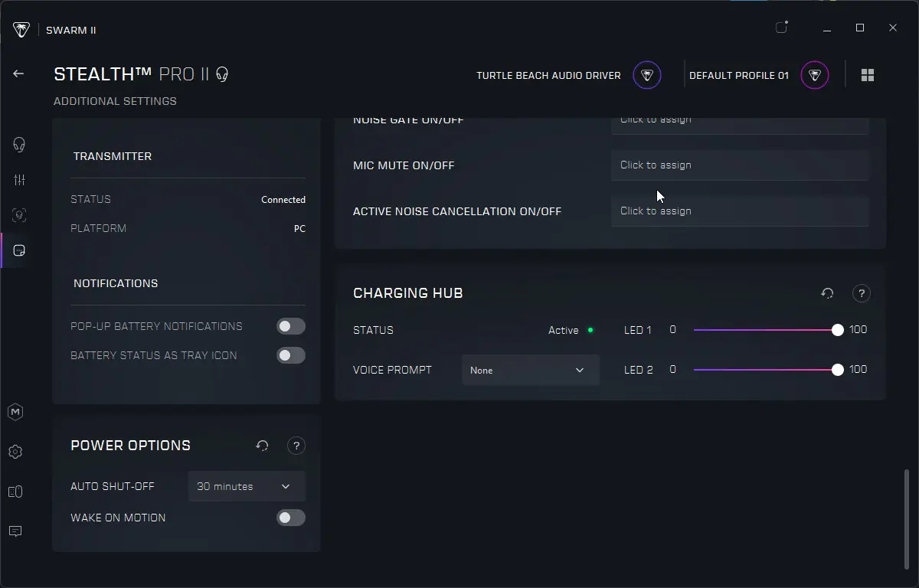Reset Power Options settings
Viewport: 919px width, 588px height.
tap(263, 446)
